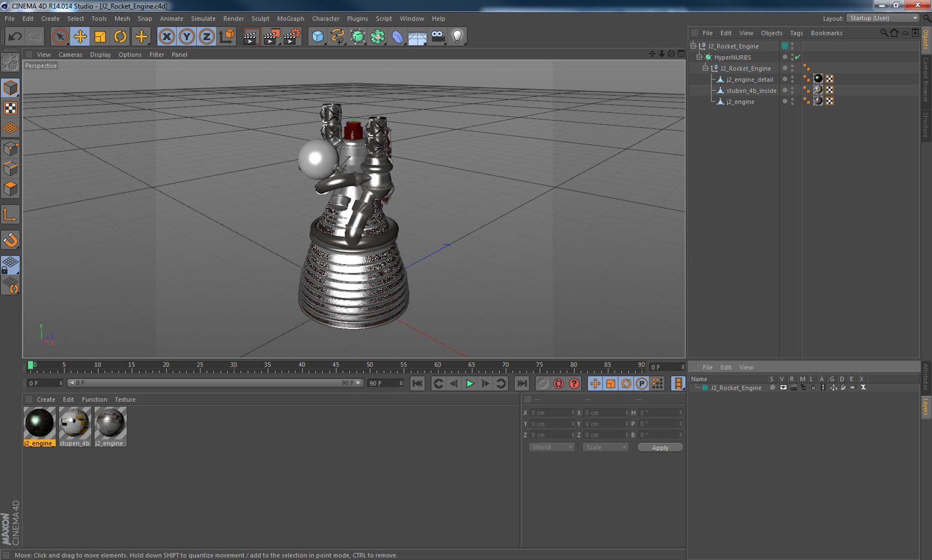
Task: Open the spline tools icon
Action: point(338,36)
